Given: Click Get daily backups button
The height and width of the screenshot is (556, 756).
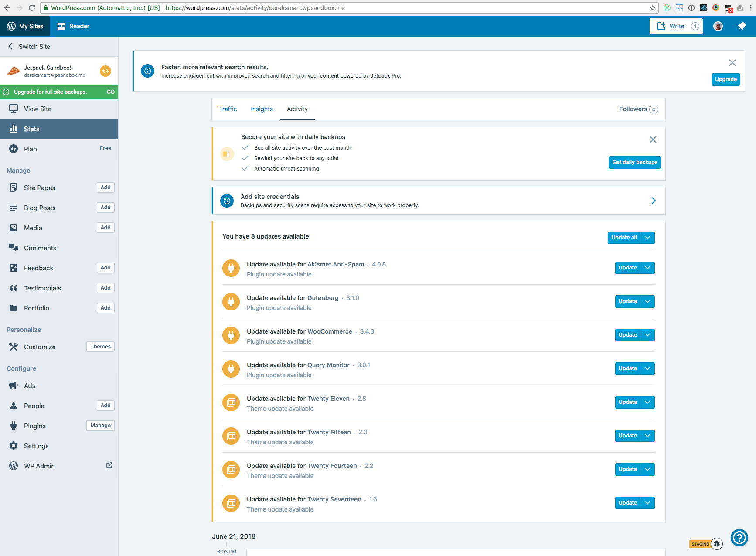Looking at the screenshot, I should pos(635,162).
